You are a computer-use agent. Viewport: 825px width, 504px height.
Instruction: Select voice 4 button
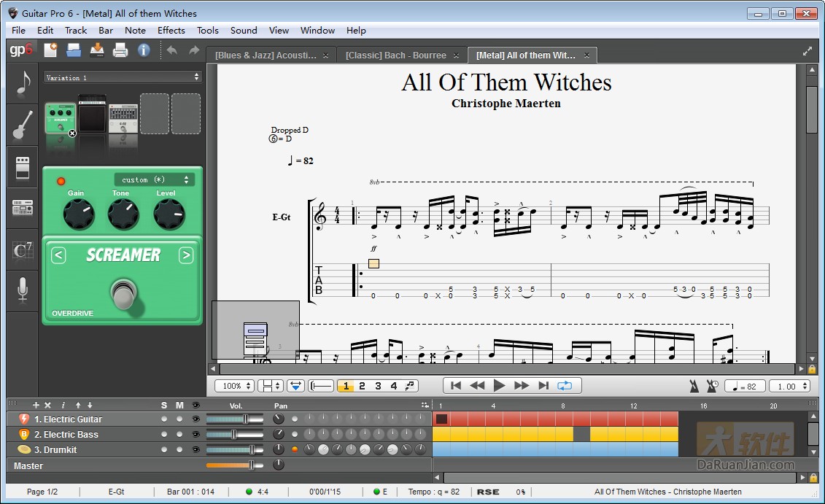coord(394,386)
